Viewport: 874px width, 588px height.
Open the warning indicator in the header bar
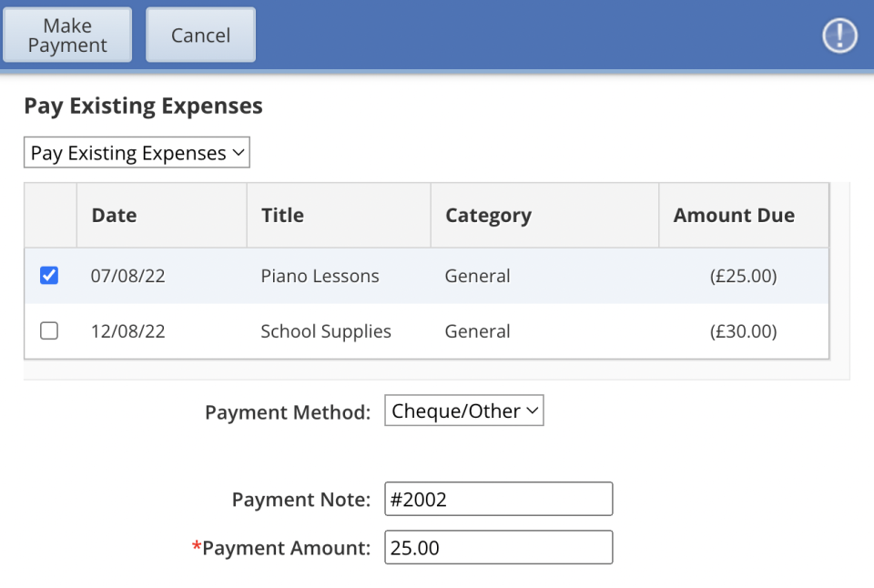pos(838,36)
